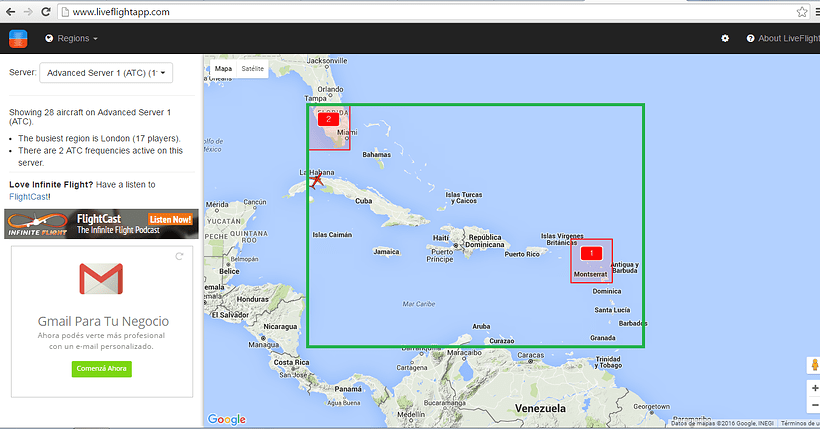Click the LiveFlight app logo

tap(18, 38)
